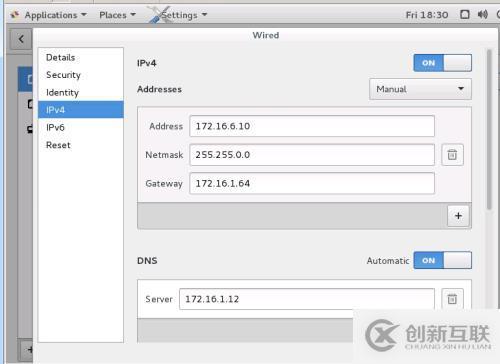500x364 pixels.
Task: Click the Settings tool icon in top bar
Action: 159,15
